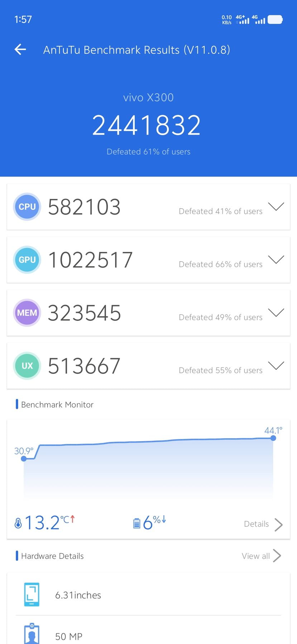
Task: Open Benchmark Monitor Details
Action: [x=263, y=524]
